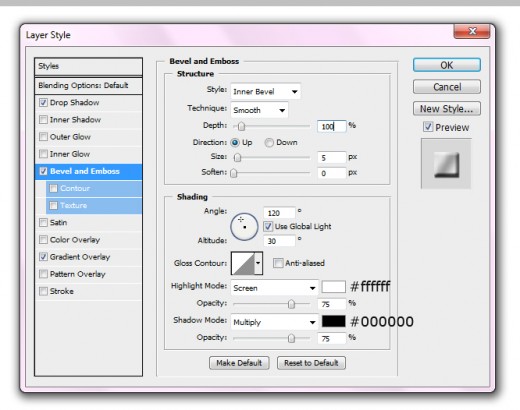Open the Technique dropdown set to Smooth
The height and width of the screenshot is (410, 520).
(x=259, y=110)
